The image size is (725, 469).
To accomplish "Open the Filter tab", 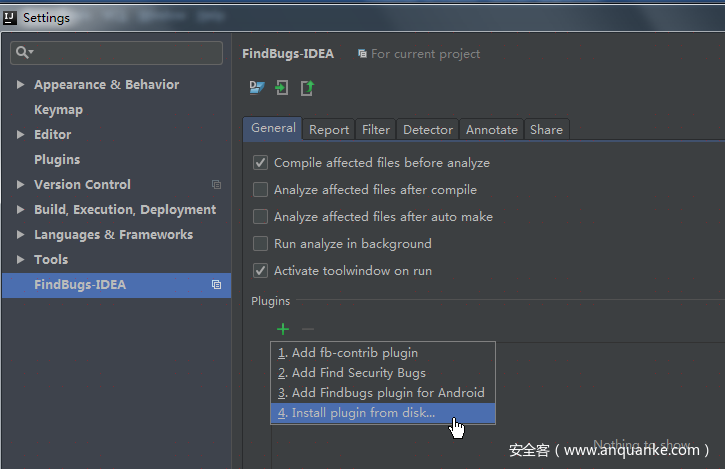I will (x=375, y=130).
